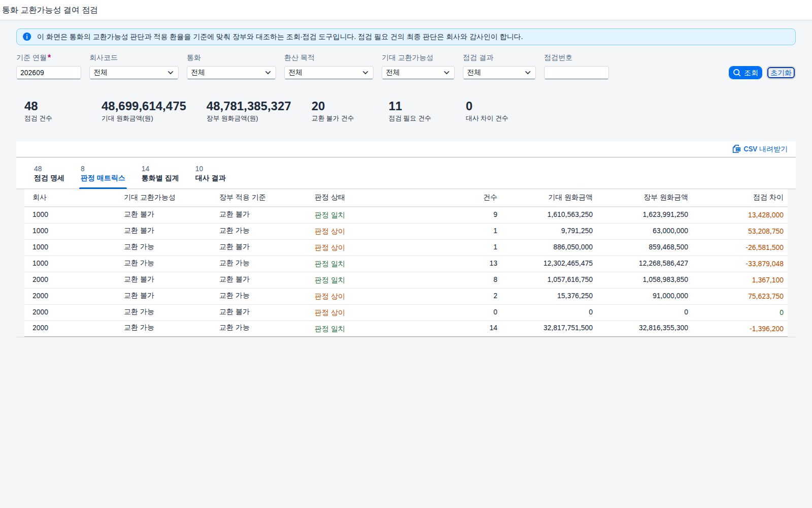Go to the 대사 결과 tab
The image size is (812, 508).
click(x=211, y=174)
